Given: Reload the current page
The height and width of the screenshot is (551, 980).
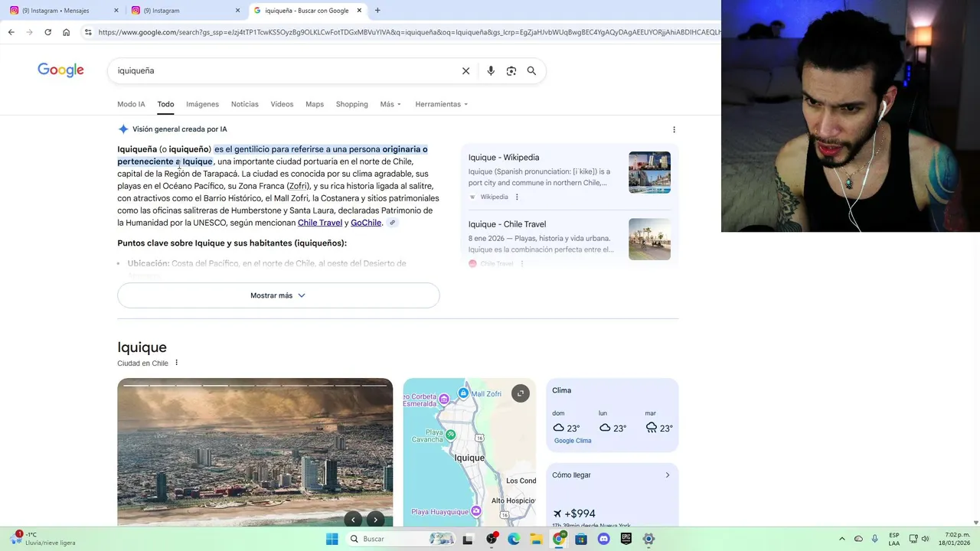Looking at the screenshot, I should tap(47, 32).
